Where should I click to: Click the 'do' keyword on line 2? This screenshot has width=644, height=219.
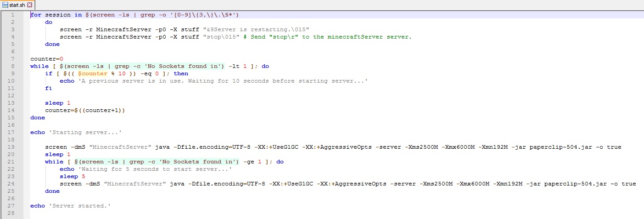pyautogui.click(x=49, y=22)
